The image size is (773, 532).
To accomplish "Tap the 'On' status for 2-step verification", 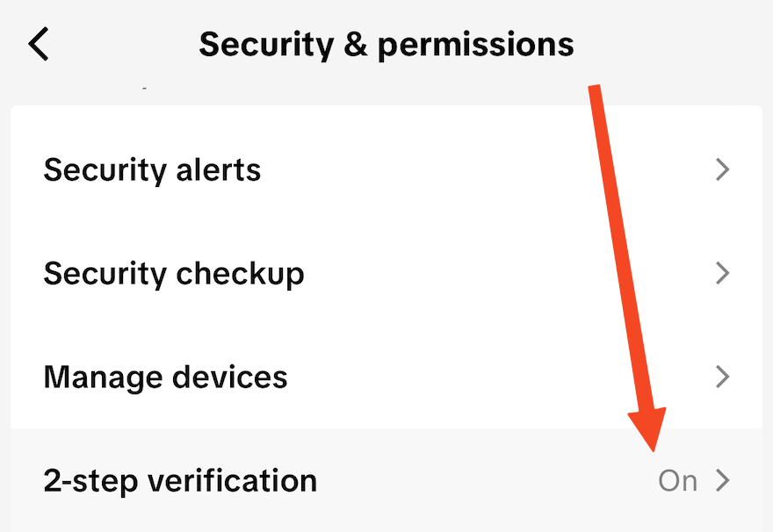I will coord(678,481).
